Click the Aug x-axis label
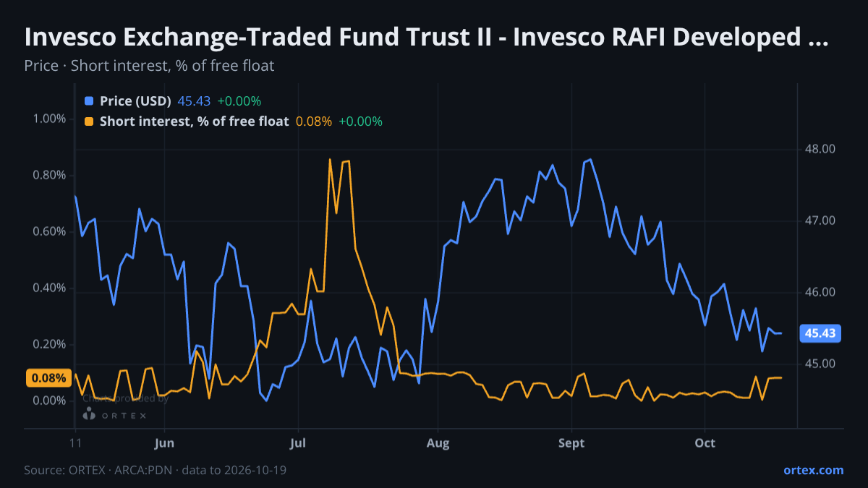The image size is (868, 488). (437, 442)
